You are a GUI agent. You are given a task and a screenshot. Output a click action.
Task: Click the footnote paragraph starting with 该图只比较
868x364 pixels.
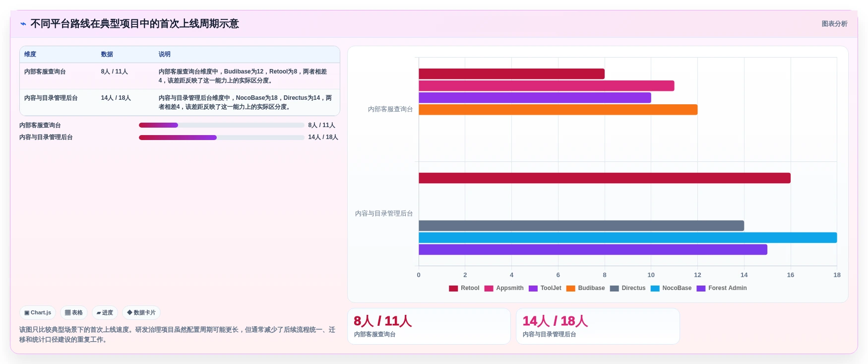pos(178,335)
